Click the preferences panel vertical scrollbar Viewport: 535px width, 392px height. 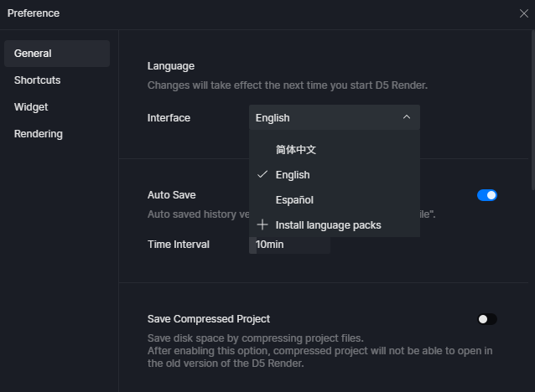(x=533, y=110)
